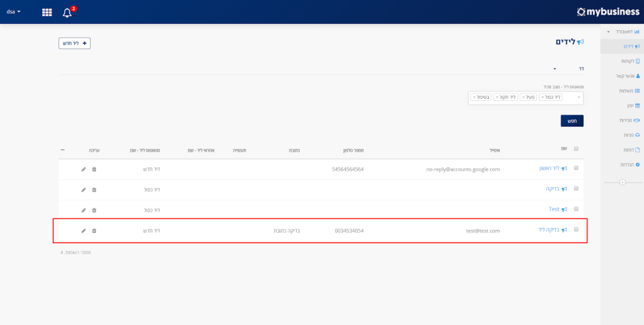Viewport: 644px width, 325px height.
Task: Edit the בדיקה ליד row via pencil icon
Action: (84, 231)
